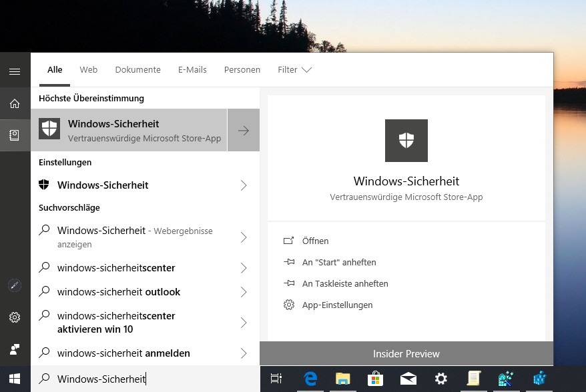Click the search box containing Windows-Sicherheit
Viewport: 586px width, 392px height.
[x=145, y=379]
